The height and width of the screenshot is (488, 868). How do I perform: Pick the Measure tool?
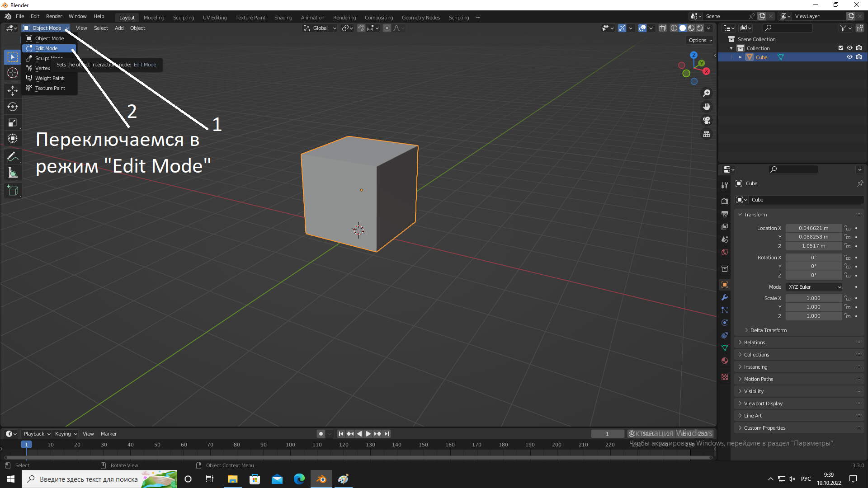coord(12,173)
